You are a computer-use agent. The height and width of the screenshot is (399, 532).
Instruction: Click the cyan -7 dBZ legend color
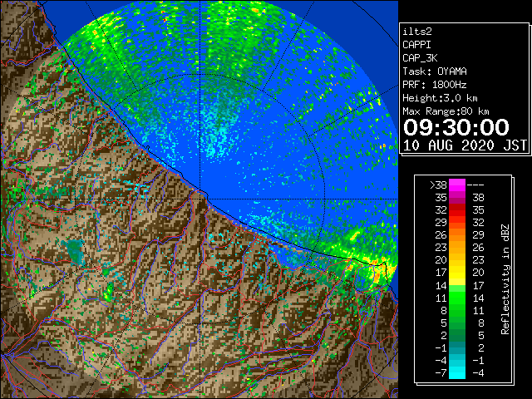pyautogui.click(x=457, y=372)
